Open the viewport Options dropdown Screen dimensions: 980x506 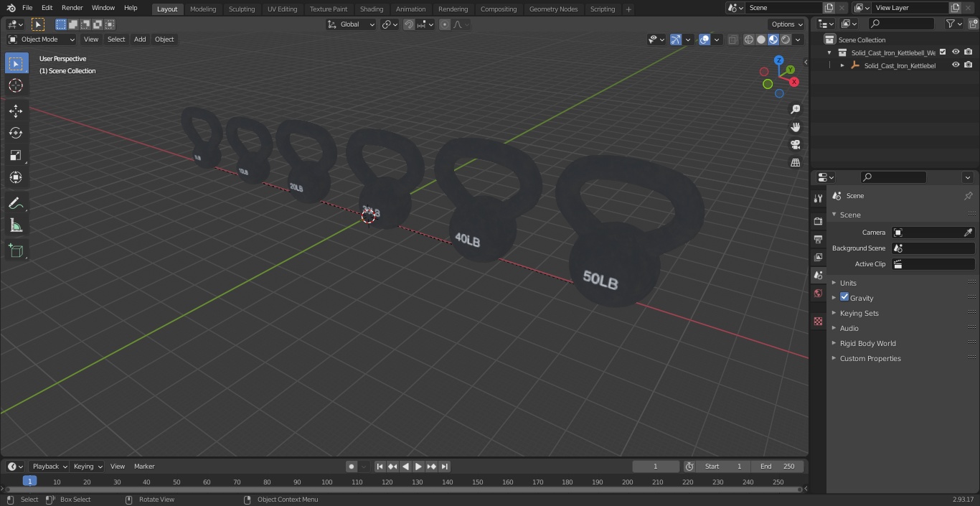tap(787, 24)
